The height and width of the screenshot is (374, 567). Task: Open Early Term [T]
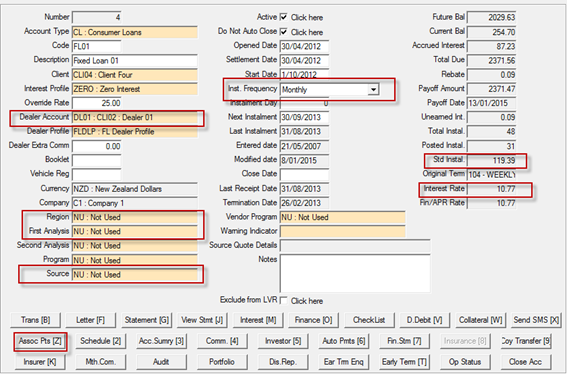404,362
